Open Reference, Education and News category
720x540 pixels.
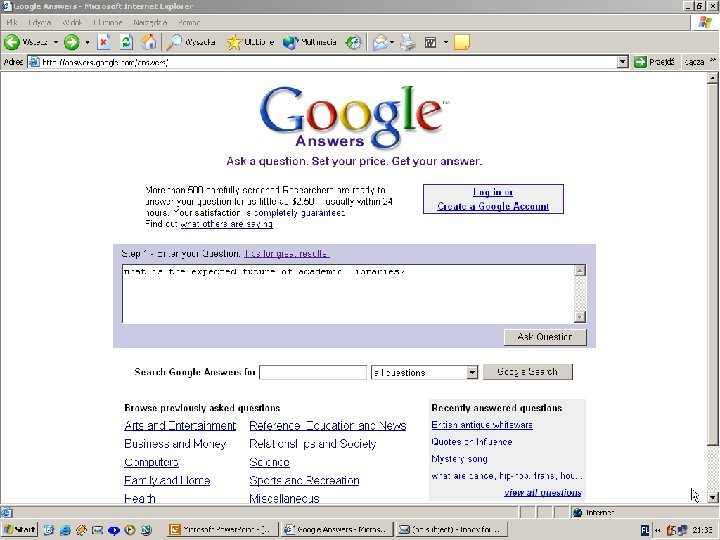[328, 426]
